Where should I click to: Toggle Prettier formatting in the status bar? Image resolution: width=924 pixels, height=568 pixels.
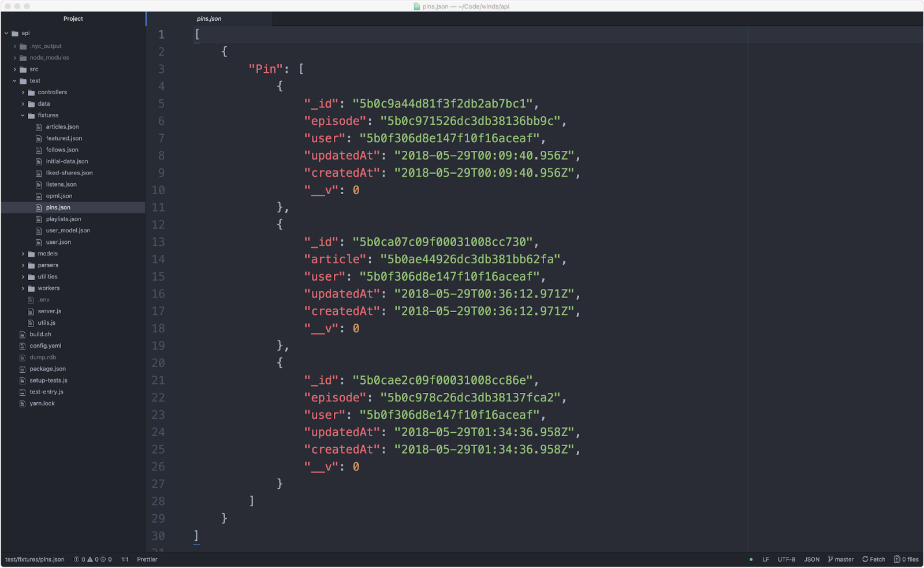[x=147, y=559]
